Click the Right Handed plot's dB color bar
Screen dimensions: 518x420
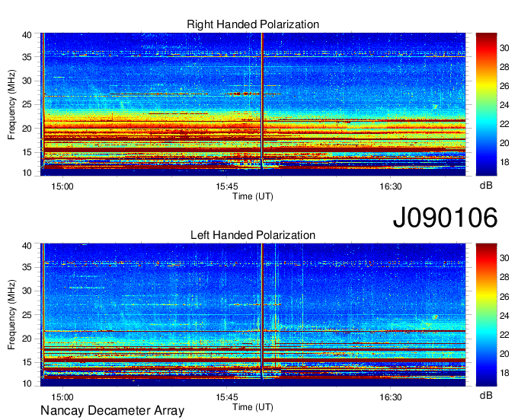click(486, 104)
